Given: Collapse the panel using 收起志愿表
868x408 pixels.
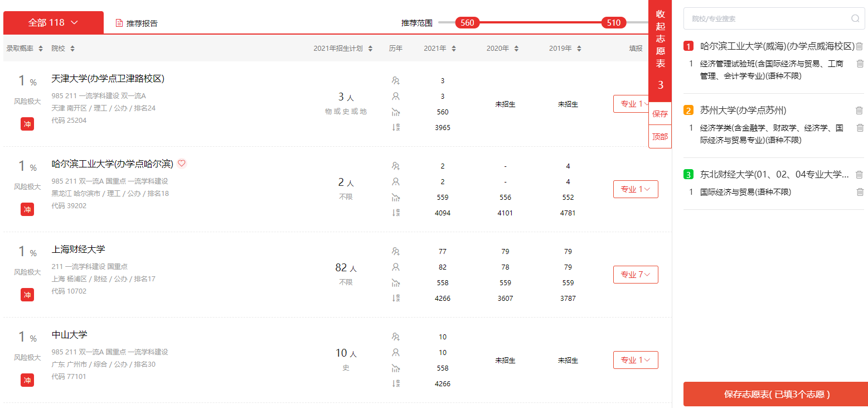Looking at the screenshot, I should coord(660,50).
